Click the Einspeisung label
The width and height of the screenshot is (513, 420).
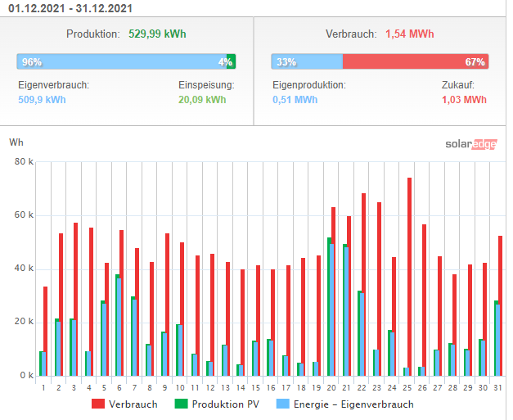pyautogui.click(x=206, y=85)
